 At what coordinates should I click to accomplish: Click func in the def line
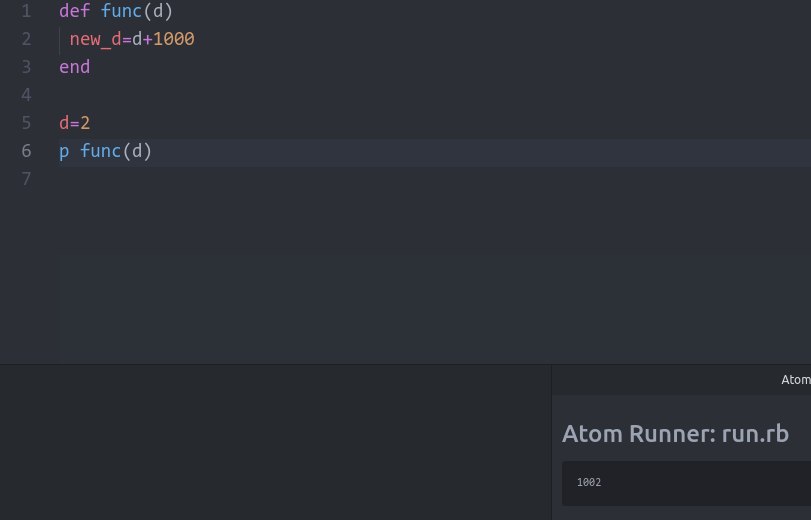click(121, 11)
